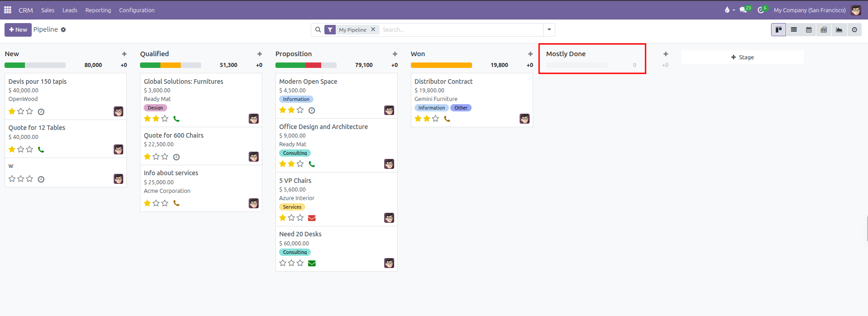
Task: Set third priority star on Modern Open Space
Action: (300, 110)
